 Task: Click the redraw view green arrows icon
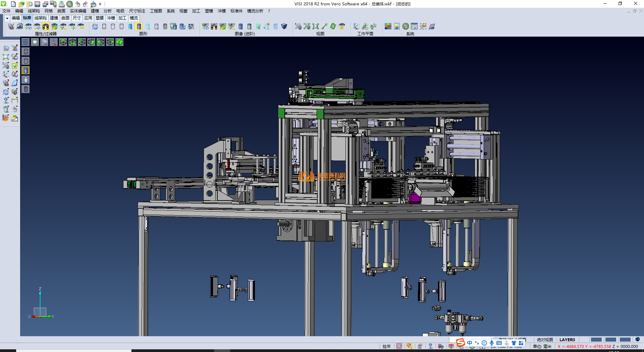333,26
